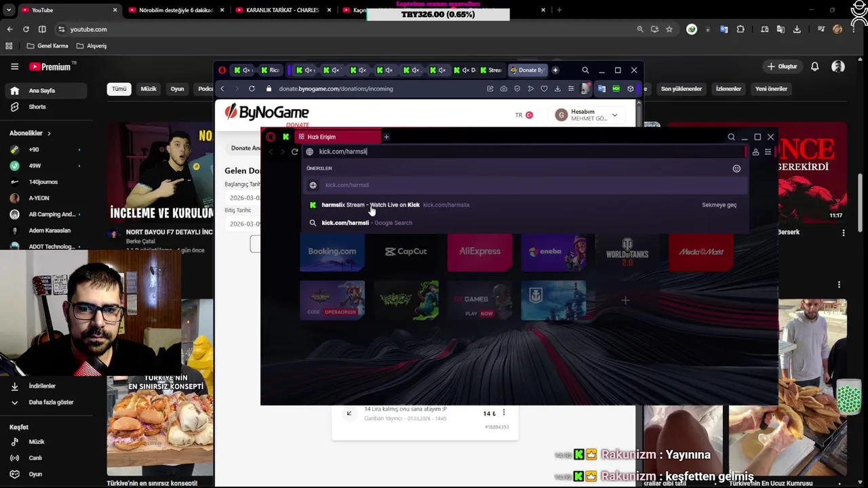The height and width of the screenshot is (488, 868).
Task: Select pinned Kick tab in front Opera window
Action: 285,137
